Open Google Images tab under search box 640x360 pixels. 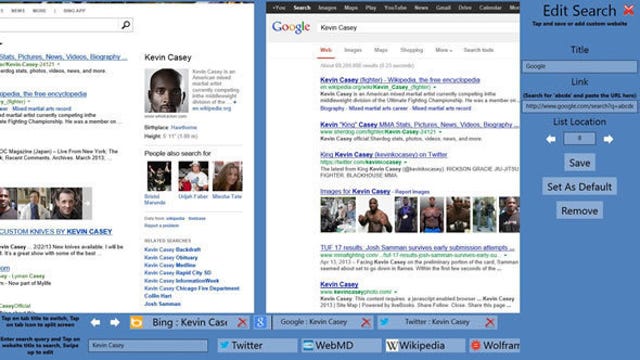(x=353, y=50)
